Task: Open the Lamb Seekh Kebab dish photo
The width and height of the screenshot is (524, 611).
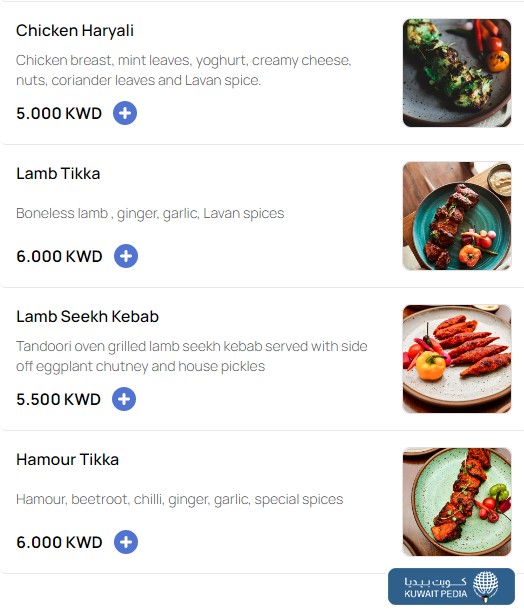Action: pos(457,359)
